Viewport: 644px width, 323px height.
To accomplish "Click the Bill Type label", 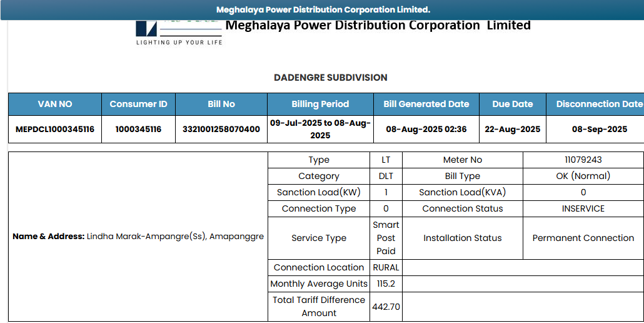I will tap(463, 177).
